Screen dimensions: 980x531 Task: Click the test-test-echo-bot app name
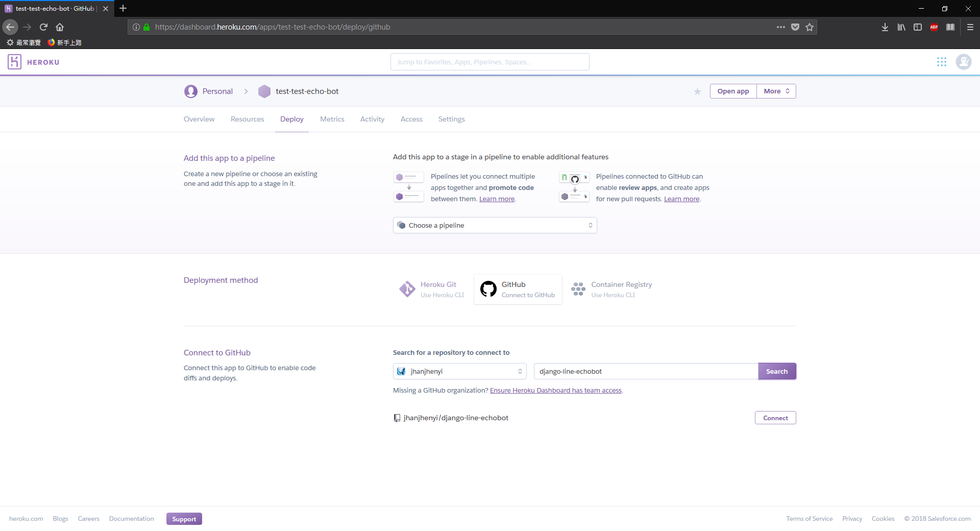307,91
